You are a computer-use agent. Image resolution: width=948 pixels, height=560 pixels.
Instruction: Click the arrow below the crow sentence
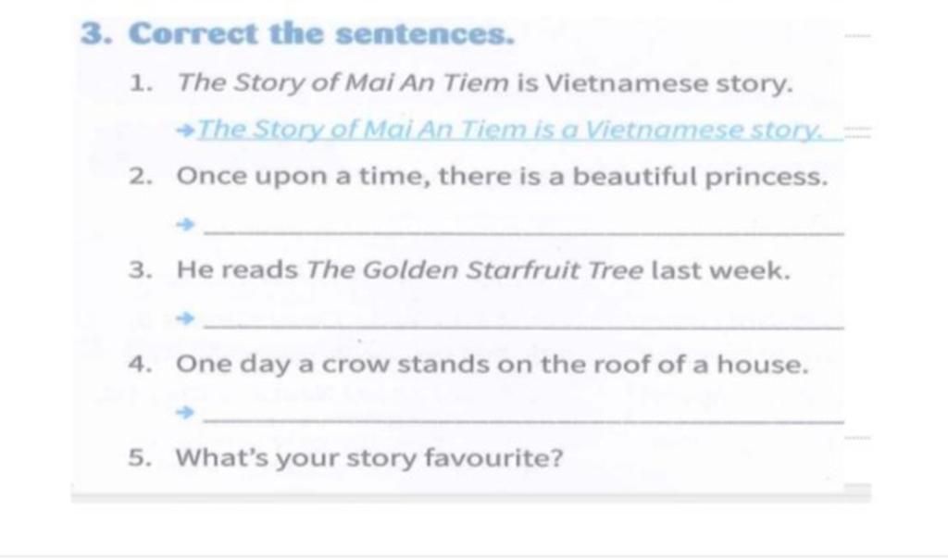[186, 412]
